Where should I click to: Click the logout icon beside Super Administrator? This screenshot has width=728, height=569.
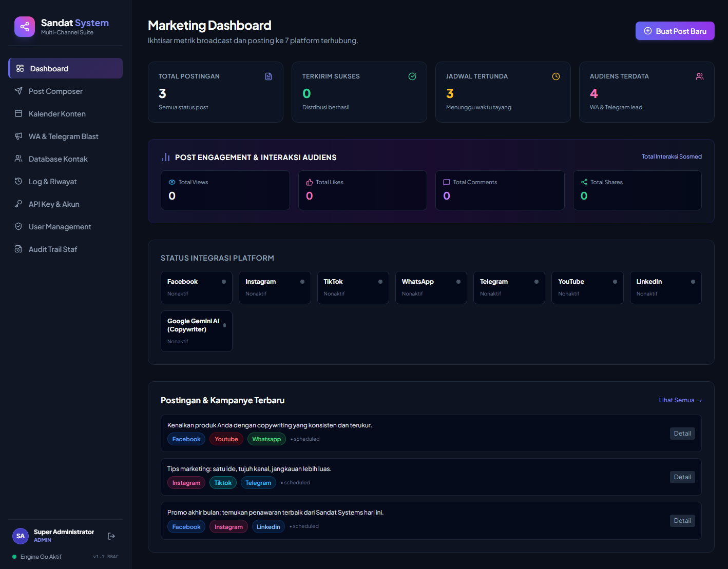pos(111,536)
